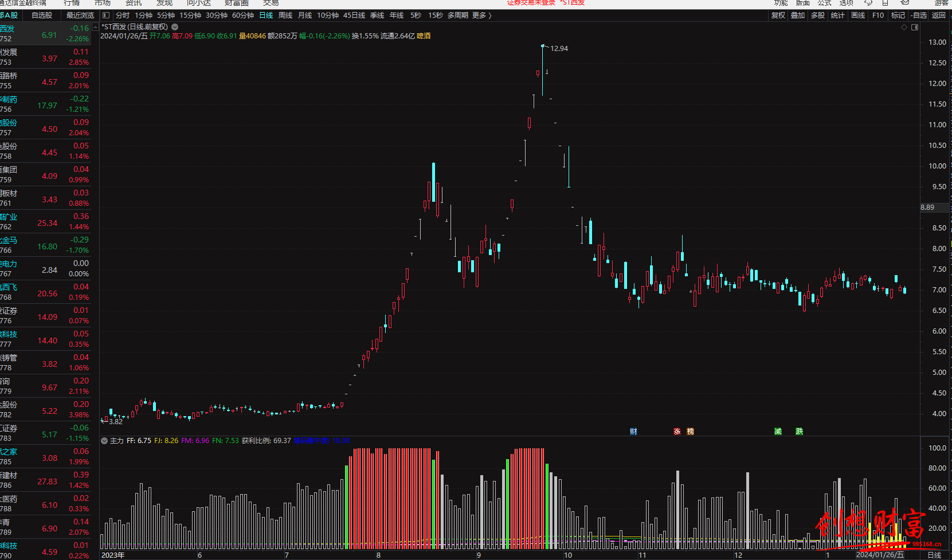Image resolution: width=952 pixels, height=560 pixels.
Task: Open the dropdown beside *ST西发 (日线.前复权)
Action: coord(175,27)
